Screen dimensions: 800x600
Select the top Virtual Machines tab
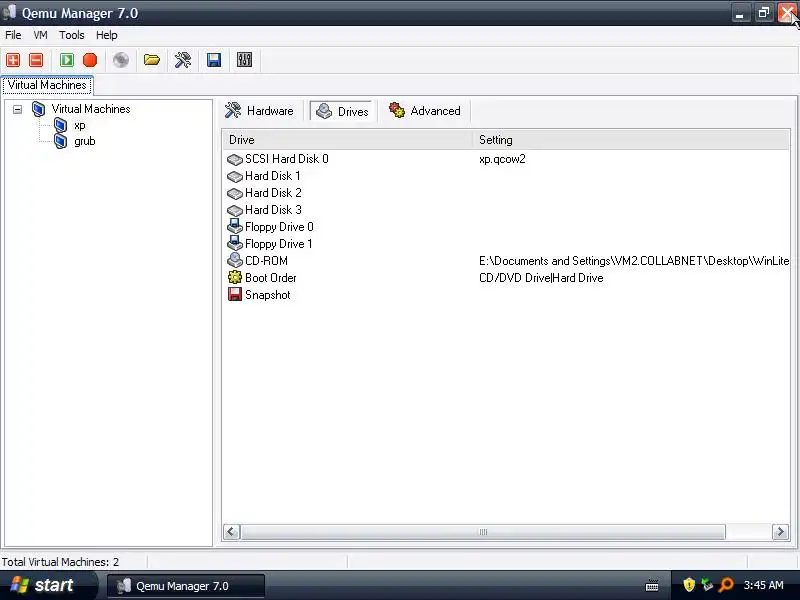pos(47,85)
